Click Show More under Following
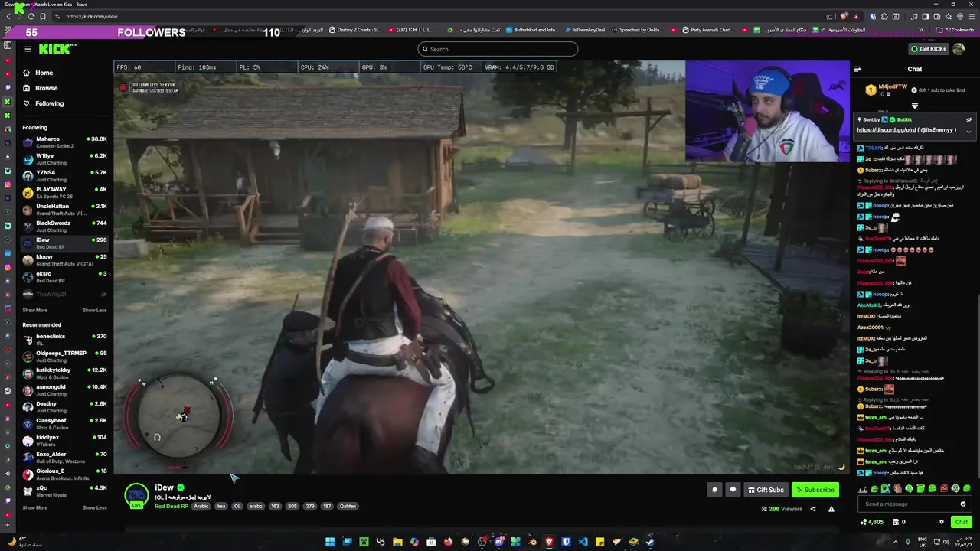The image size is (980, 551). pyautogui.click(x=34, y=310)
